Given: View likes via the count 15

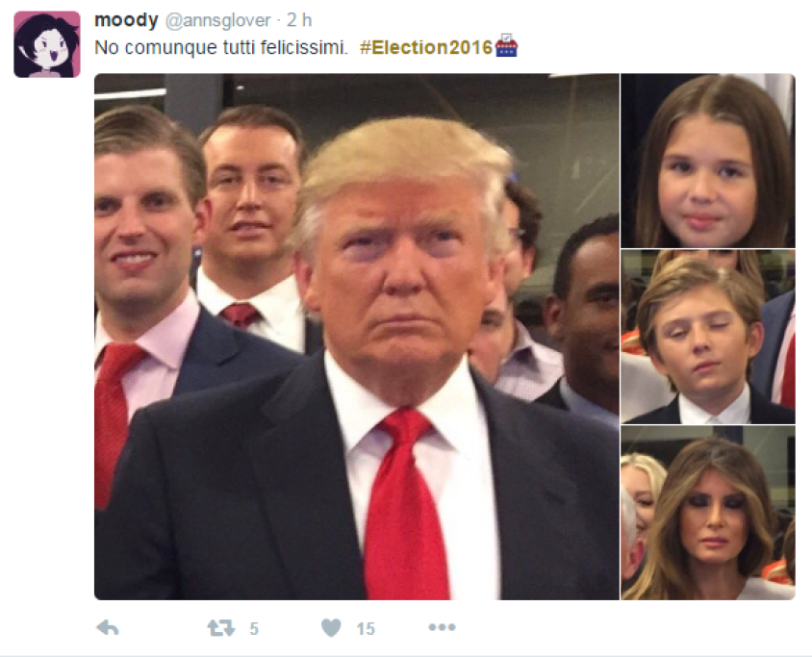Looking at the screenshot, I should (x=366, y=628).
